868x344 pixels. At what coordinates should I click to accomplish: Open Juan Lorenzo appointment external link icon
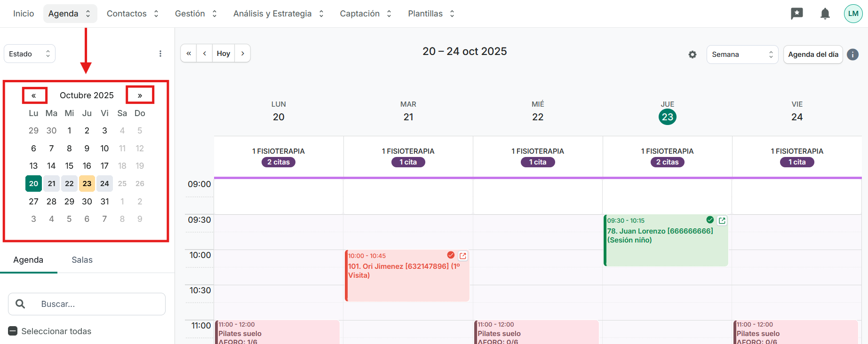722,220
